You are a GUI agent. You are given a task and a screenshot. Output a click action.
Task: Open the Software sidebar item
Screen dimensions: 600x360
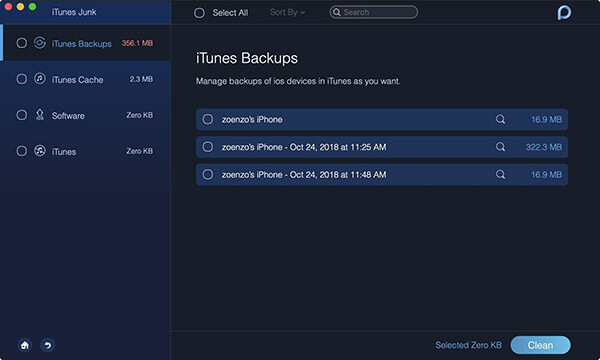click(x=85, y=115)
